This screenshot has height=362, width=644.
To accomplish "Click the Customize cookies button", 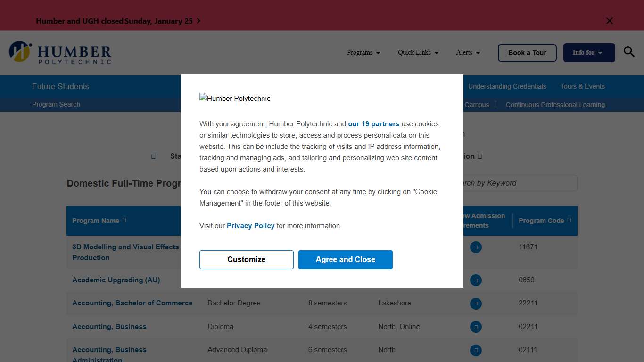I will click(246, 260).
